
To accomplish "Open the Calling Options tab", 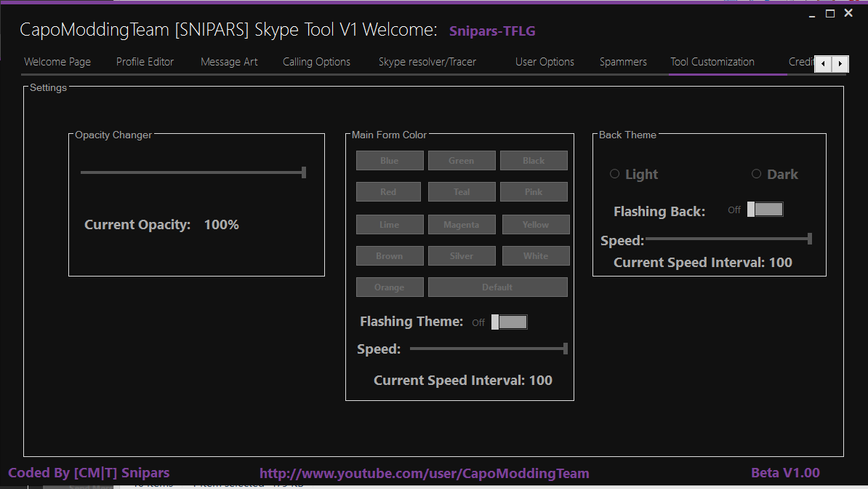I will tap(317, 62).
